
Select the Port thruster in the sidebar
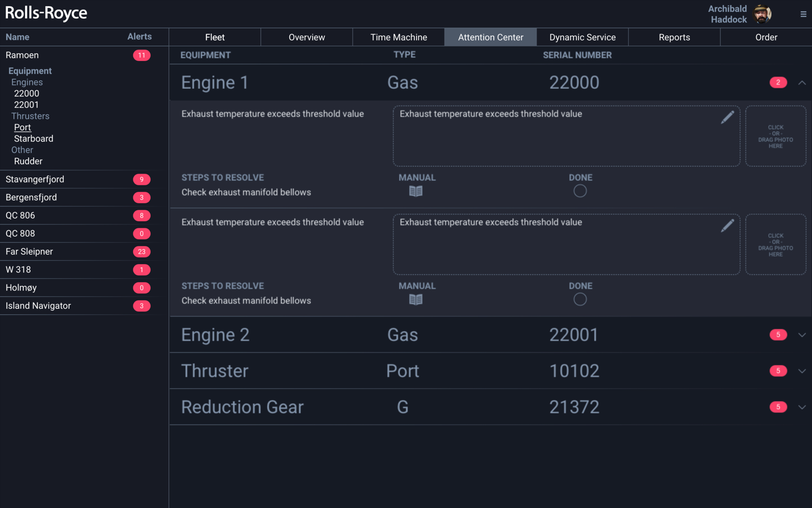tap(22, 127)
